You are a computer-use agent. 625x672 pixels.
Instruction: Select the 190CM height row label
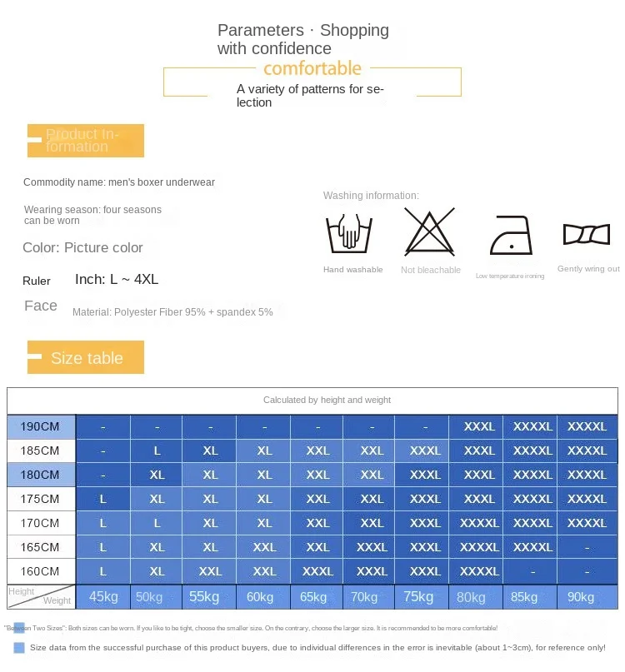tap(41, 426)
